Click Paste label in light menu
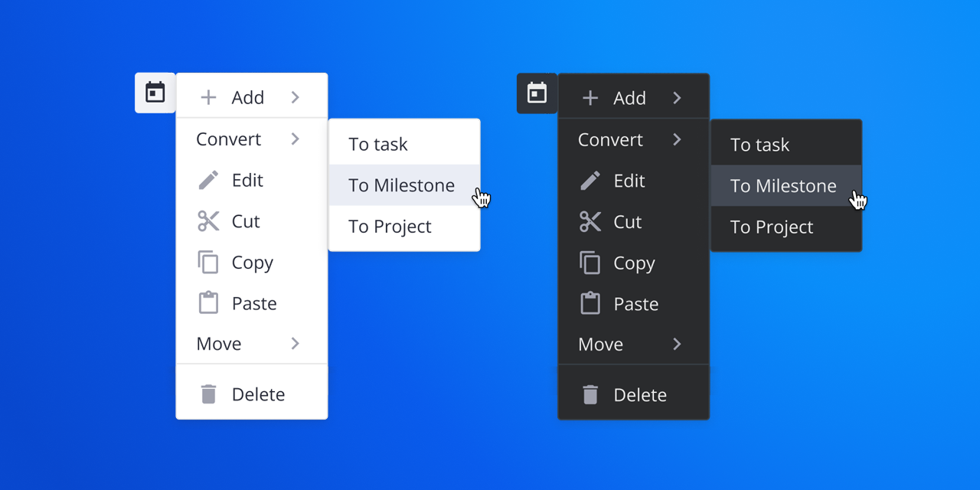The width and height of the screenshot is (980, 490). pos(254,304)
